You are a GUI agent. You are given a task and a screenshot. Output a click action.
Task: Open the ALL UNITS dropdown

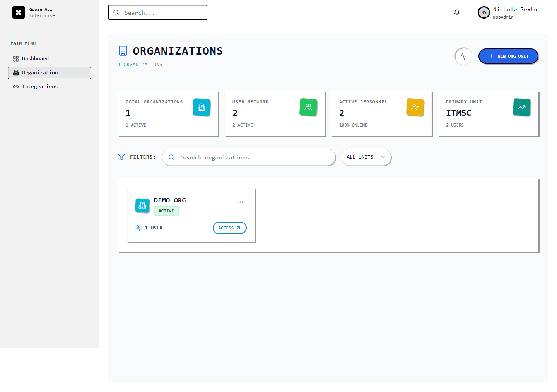point(366,157)
